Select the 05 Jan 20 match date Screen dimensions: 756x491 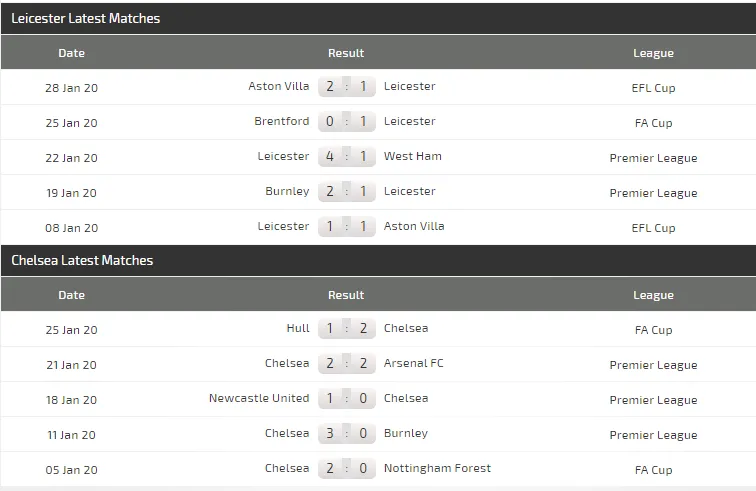point(72,470)
